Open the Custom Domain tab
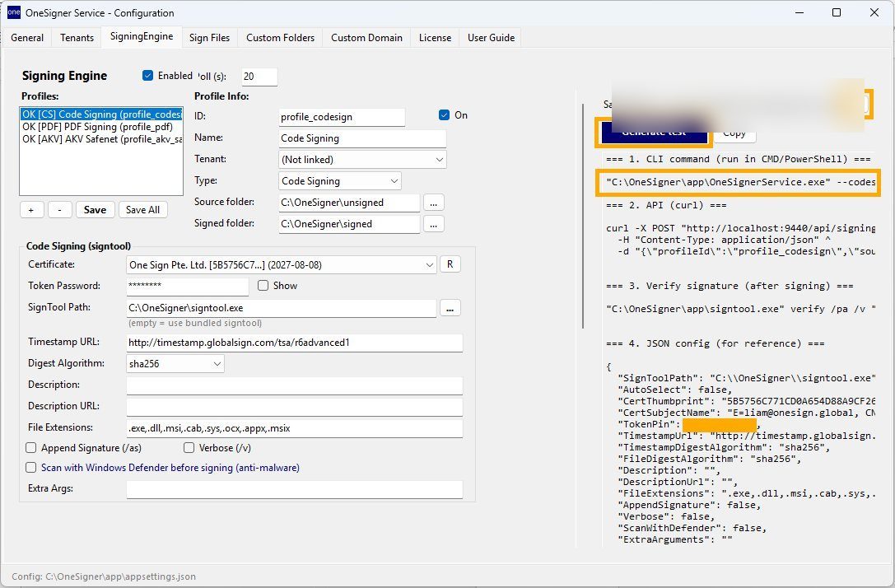Viewport: 895px width, 588px height. click(x=366, y=38)
